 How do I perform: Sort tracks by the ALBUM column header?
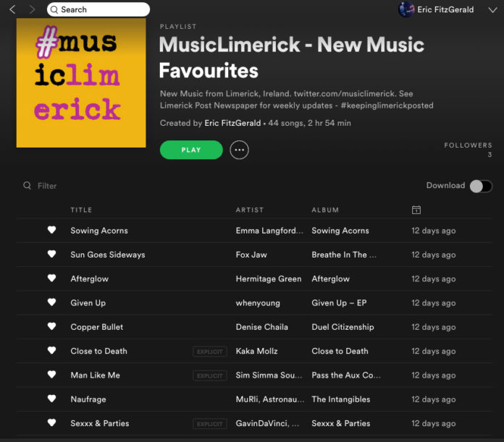click(325, 210)
